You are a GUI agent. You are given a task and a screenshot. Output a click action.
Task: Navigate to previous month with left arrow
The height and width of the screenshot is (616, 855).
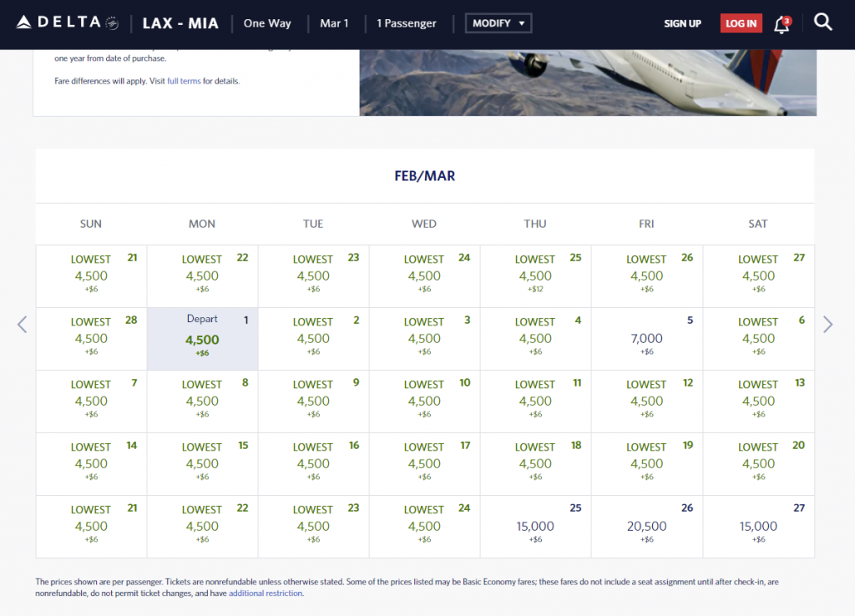pyautogui.click(x=22, y=325)
